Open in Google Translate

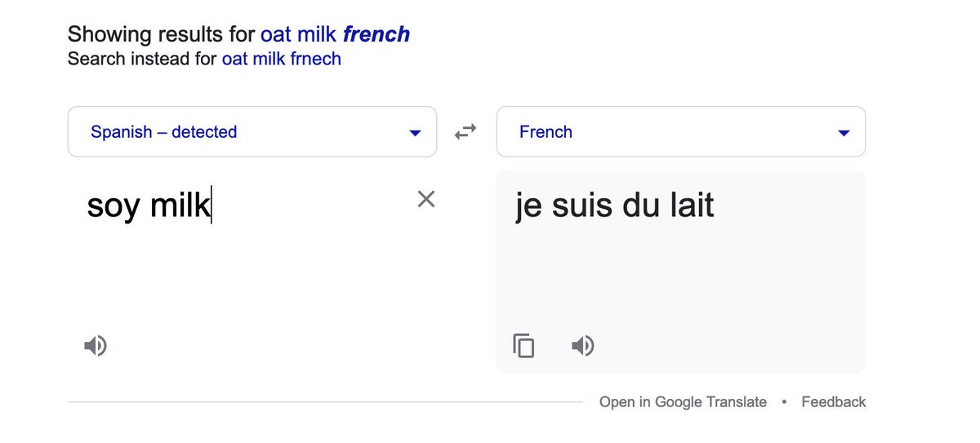click(x=683, y=401)
